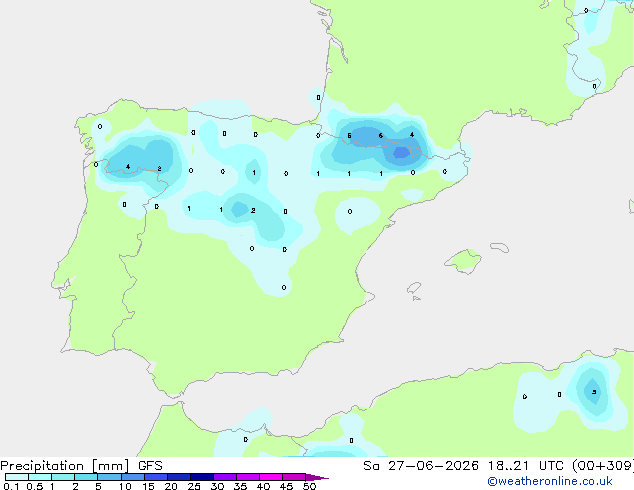Viewport: 634px width, 490px height.
Task: Select the 1–2 mm legend color swatch
Action: (x=63, y=477)
